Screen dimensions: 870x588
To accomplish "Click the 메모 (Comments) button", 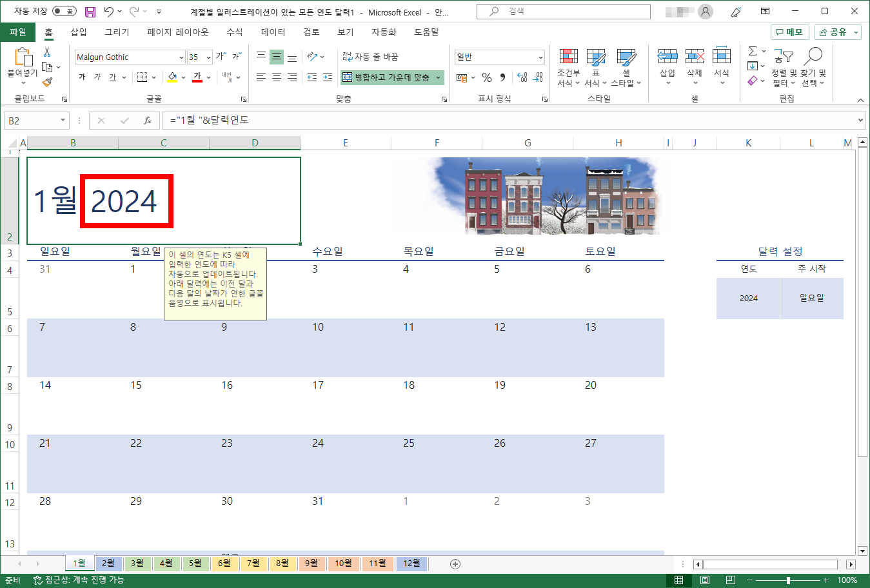I will (x=789, y=32).
